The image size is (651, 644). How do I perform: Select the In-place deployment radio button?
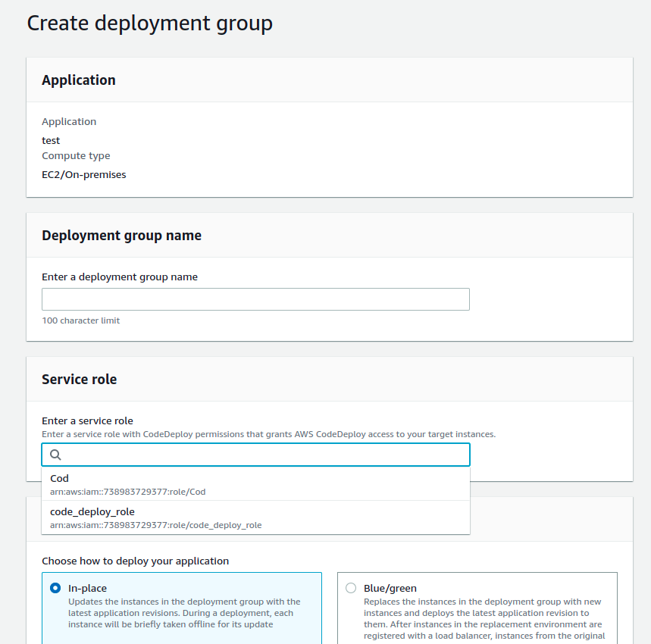coord(55,588)
